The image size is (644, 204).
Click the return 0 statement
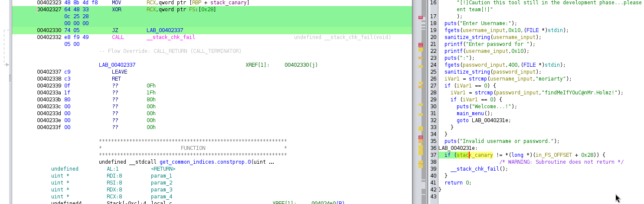[458, 183]
